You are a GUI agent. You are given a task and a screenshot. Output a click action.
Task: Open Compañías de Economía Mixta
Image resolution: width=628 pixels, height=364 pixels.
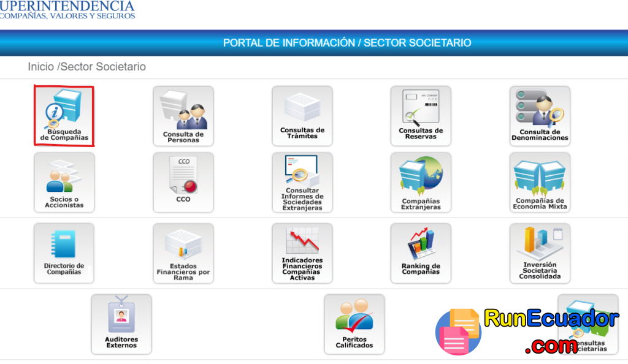pos(539,182)
